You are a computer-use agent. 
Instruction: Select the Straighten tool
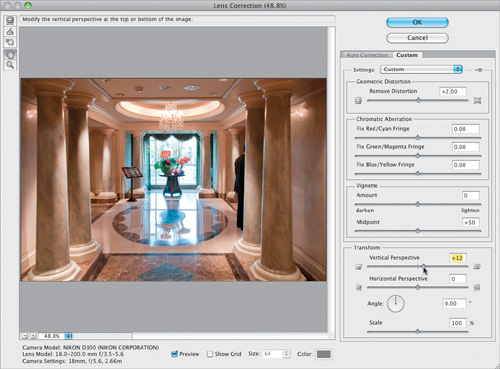click(x=10, y=32)
